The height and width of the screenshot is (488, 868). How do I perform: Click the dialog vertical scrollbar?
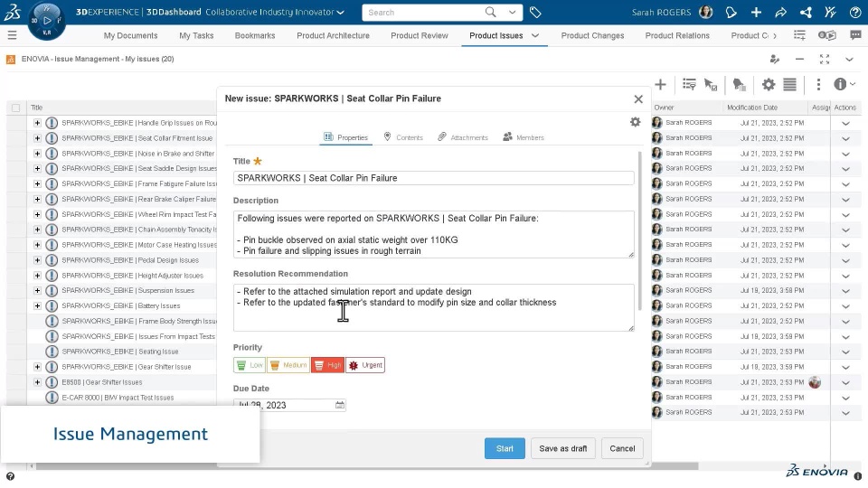tap(640, 230)
